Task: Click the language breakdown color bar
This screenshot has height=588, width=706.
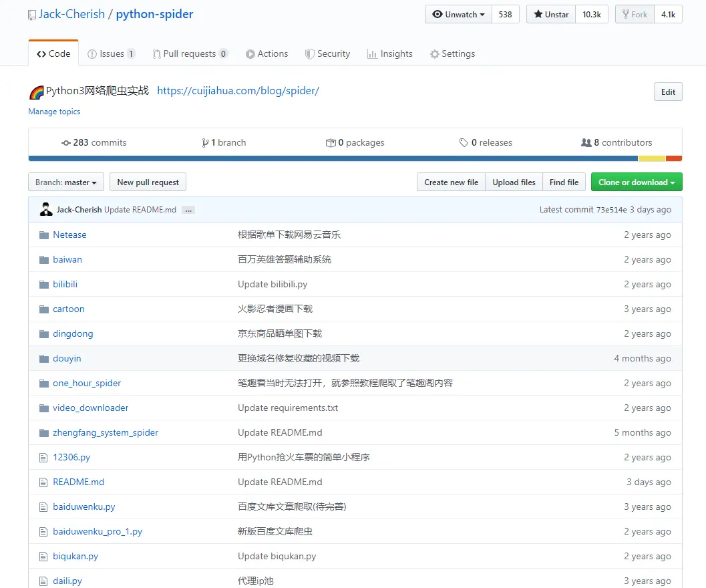Action: [353, 158]
